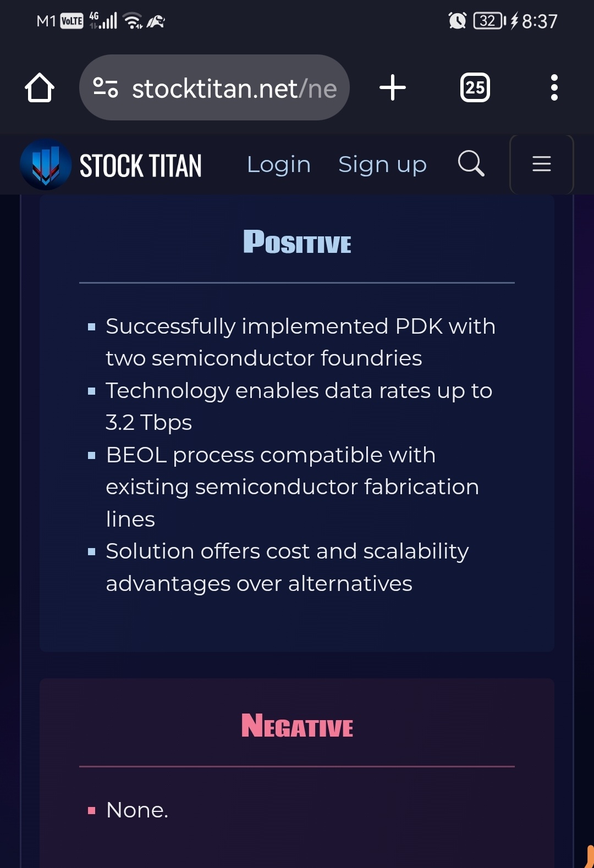
Task: Tap the browser home icon
Action: [40, 88]
